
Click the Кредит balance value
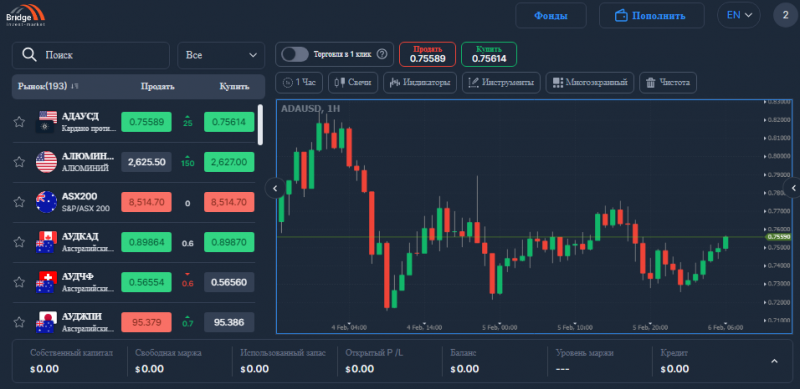674,369
